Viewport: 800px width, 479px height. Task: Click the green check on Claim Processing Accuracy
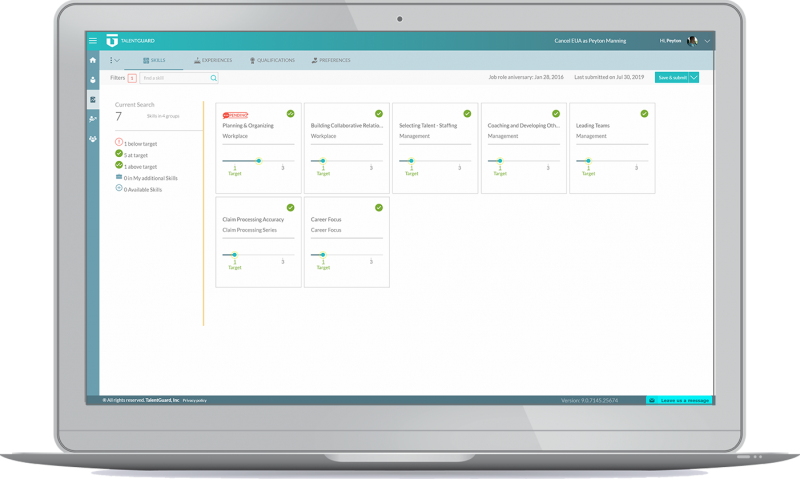point(290,208)
